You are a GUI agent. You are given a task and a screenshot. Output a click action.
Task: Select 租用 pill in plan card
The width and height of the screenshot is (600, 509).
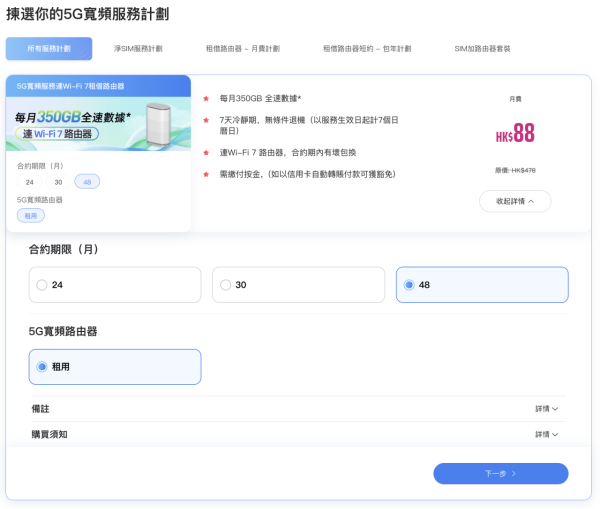point(31,215)
